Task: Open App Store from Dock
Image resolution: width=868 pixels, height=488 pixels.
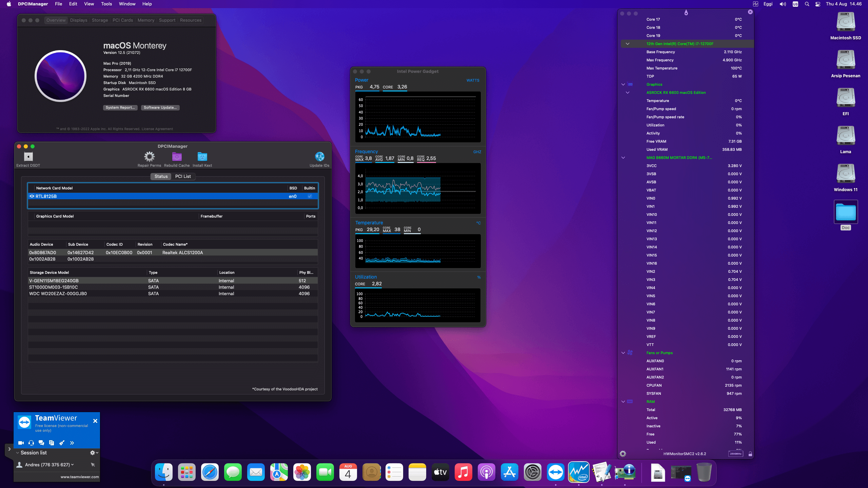Action: point(510,472)
